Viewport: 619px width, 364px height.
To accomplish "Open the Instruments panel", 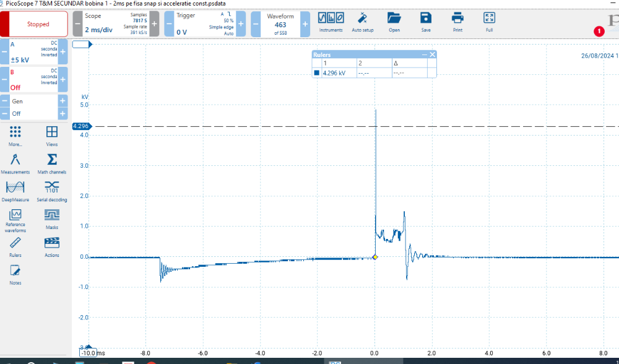I will tap(331, 22).
